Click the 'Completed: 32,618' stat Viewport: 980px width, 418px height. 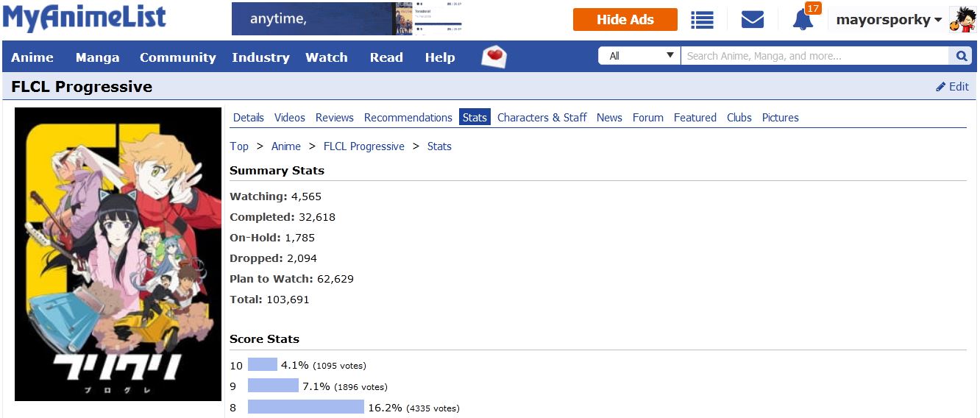point(283,217)
